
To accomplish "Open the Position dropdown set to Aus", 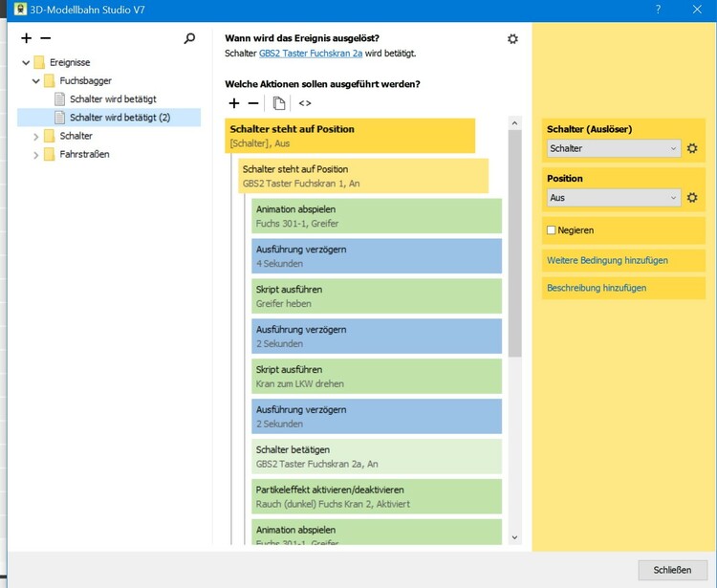I will [614, 197].
